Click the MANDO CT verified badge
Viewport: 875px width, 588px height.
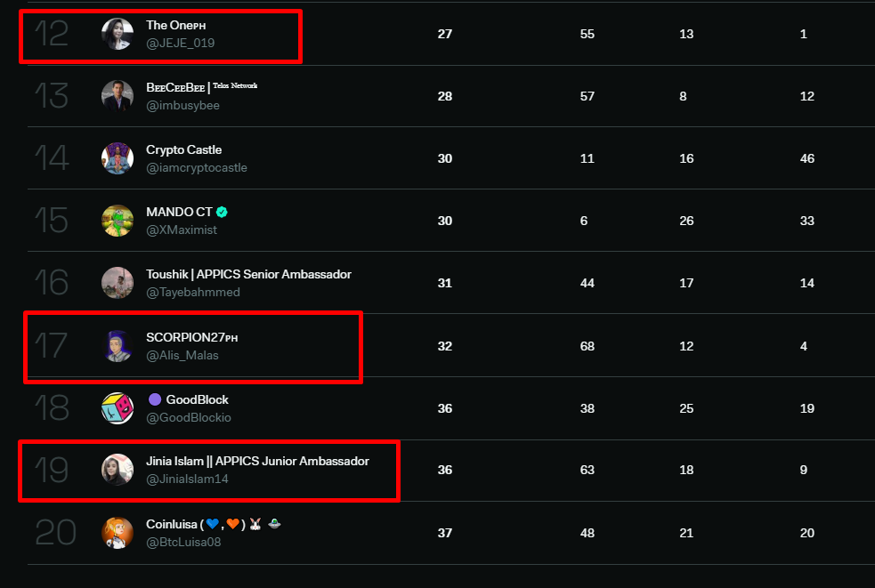click(x=222, y=212)
